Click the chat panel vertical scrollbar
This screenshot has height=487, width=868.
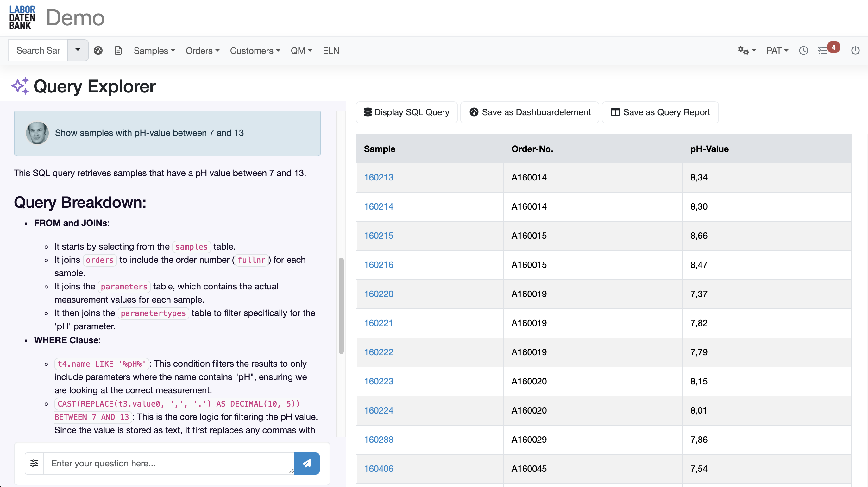pos(341,305)
